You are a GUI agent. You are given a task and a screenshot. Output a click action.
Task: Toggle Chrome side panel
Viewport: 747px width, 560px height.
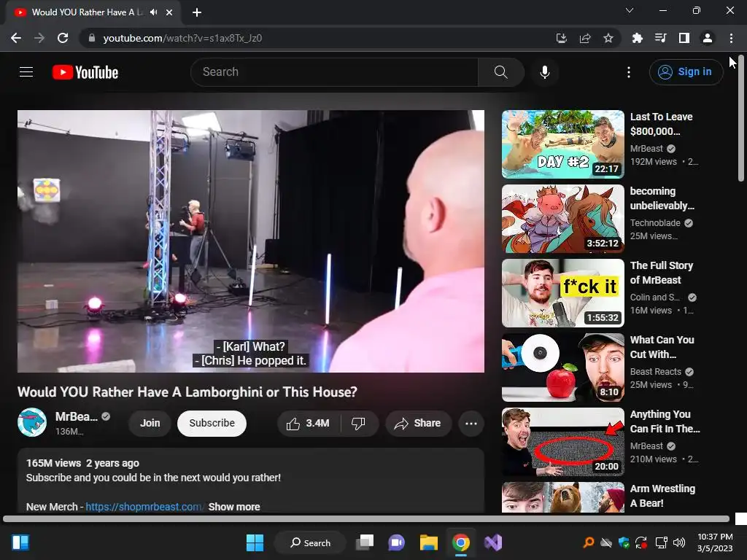(x=684, y=38)
